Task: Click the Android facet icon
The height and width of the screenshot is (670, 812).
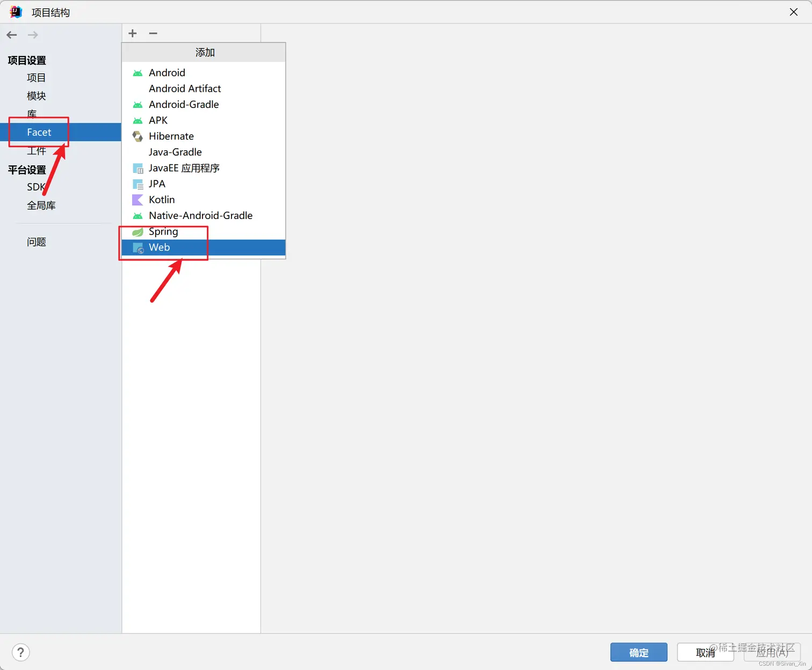Action: [137, 73]
